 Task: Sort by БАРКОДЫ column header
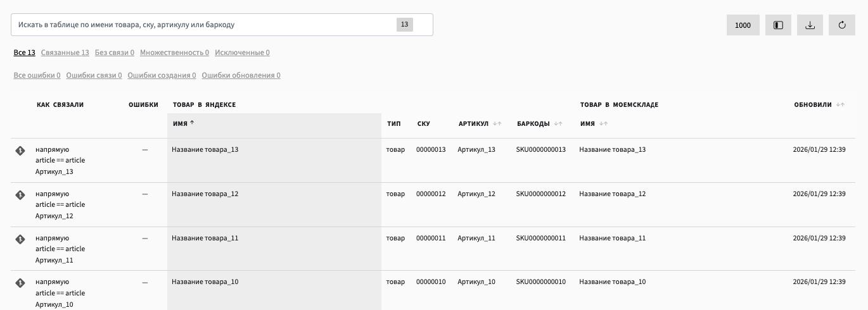(x=539, y=123)
